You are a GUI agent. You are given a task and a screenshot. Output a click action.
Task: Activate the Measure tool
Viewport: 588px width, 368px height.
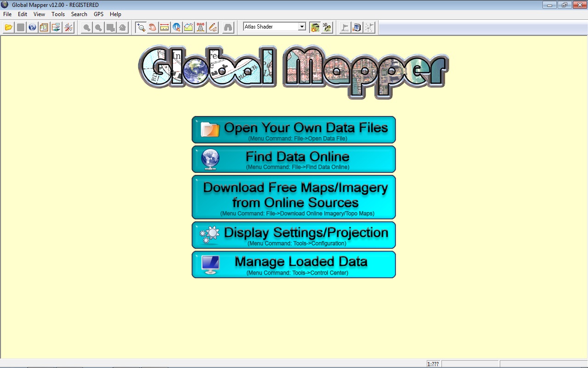coord(164,27)
